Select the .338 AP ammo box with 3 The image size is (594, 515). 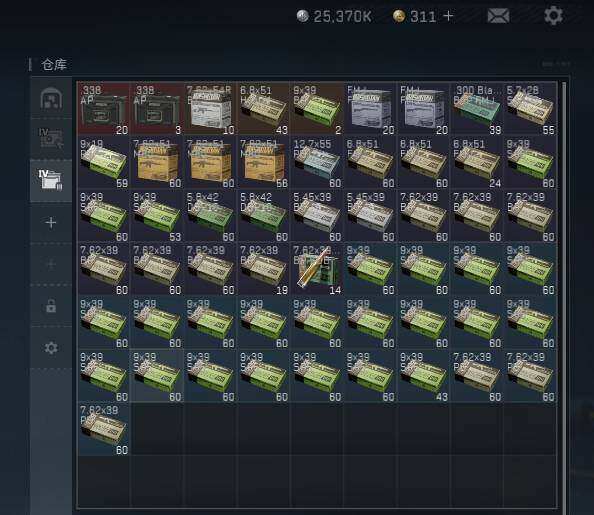[x=156, y=109]
